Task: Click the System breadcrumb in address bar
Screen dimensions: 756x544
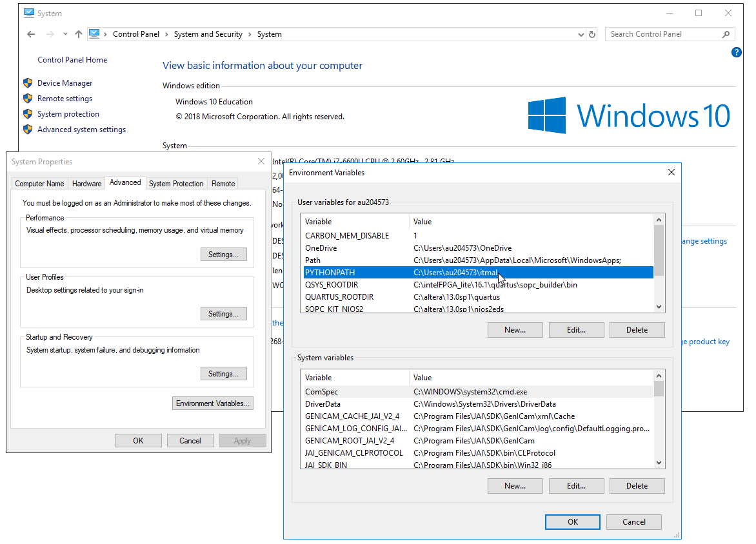Action: point(270,34)
